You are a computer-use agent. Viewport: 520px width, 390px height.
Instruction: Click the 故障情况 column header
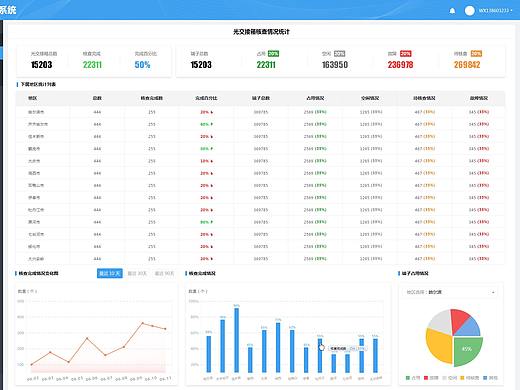pyautogui.click(x=479, y=98)
